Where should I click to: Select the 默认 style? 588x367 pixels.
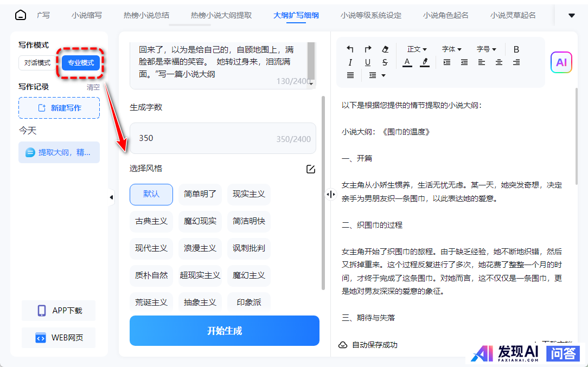(x=151, y=194)
